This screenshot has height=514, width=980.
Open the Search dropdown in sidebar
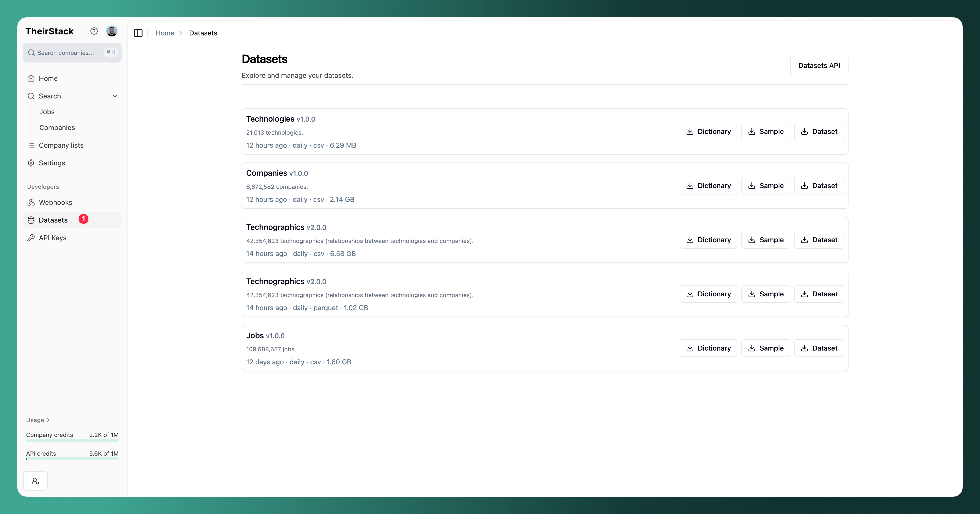tap(49, 96)
